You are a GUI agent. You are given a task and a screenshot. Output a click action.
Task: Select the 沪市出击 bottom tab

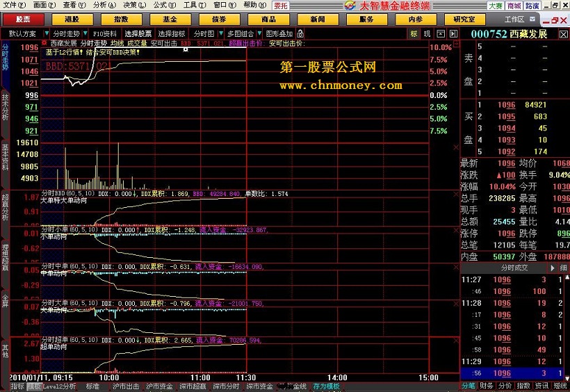pos(126,386)
